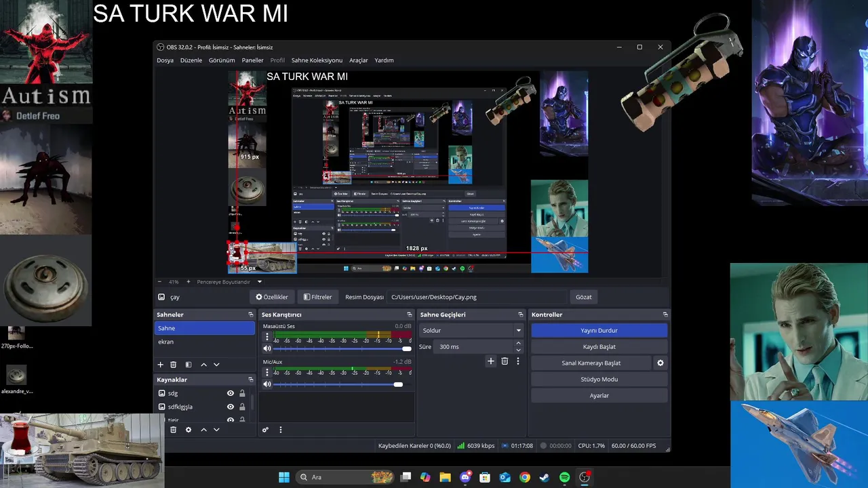Move source down in Kaynaklar toolbar

pos(216,430)
